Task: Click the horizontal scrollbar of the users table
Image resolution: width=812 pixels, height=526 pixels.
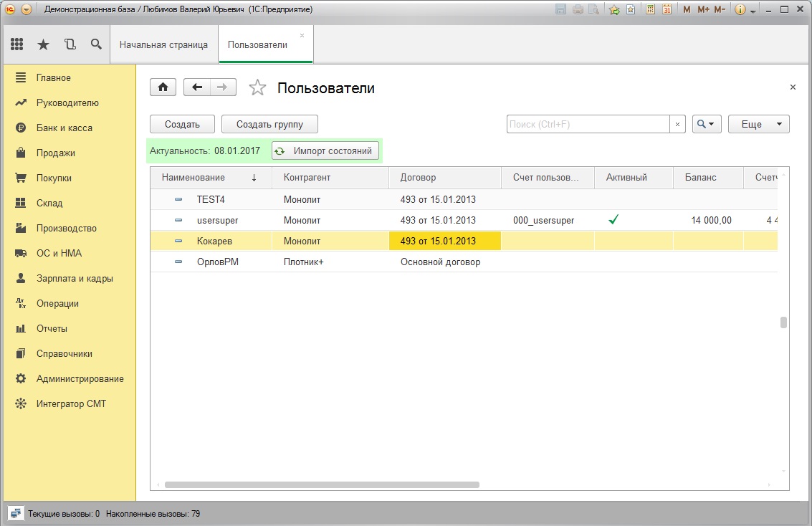Action: point(322,485)
